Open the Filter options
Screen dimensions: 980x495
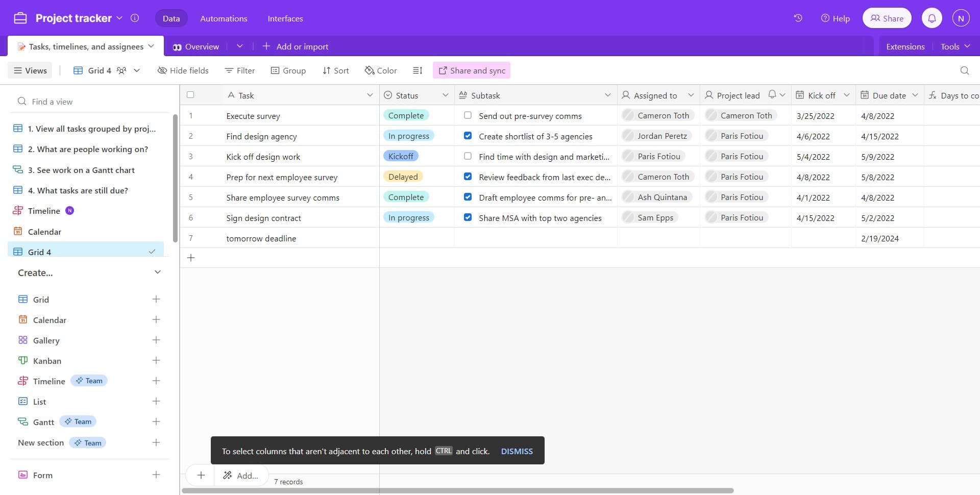[x=239, y=70]
